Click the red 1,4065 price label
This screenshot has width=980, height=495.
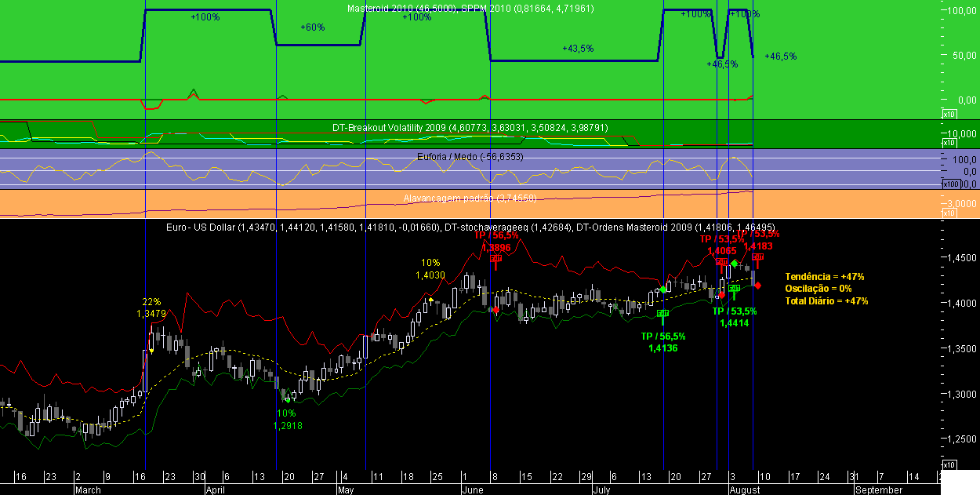pos(722,251)
